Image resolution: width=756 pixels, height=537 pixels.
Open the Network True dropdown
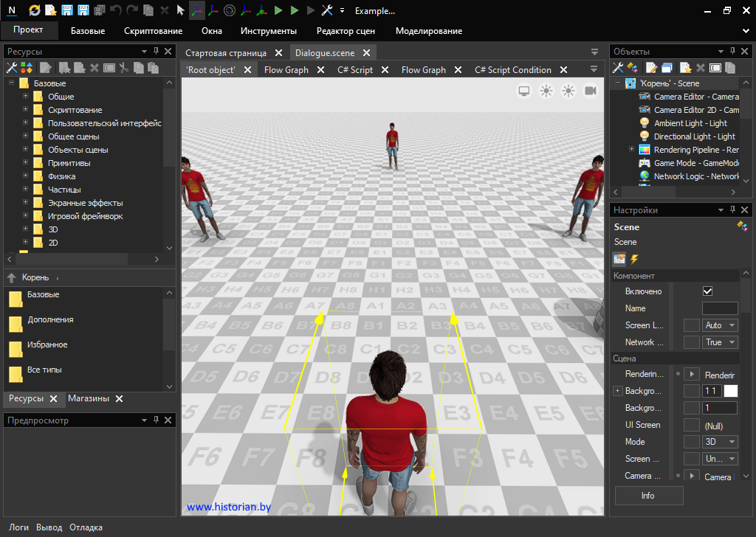point(721,342)
